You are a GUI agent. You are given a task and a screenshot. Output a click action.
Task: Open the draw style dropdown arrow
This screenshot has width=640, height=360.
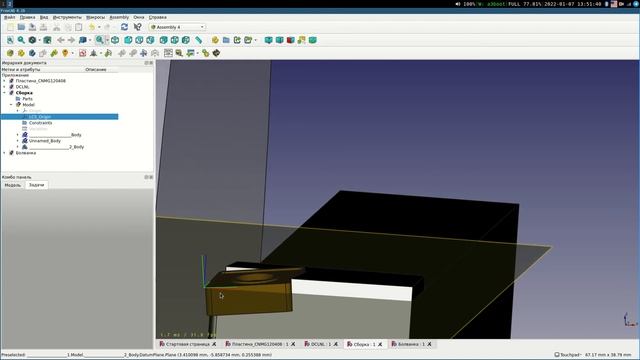point(39,40)
